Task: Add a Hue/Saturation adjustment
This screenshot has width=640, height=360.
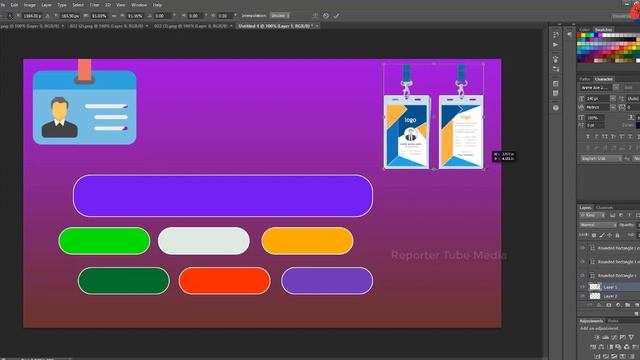Action: pyautogui.click(x=593, y=347)
